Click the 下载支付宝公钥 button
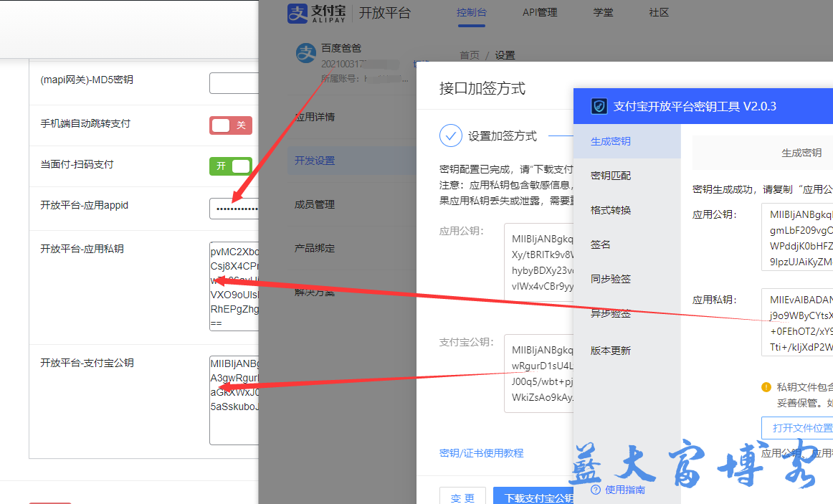 (534, 496)
